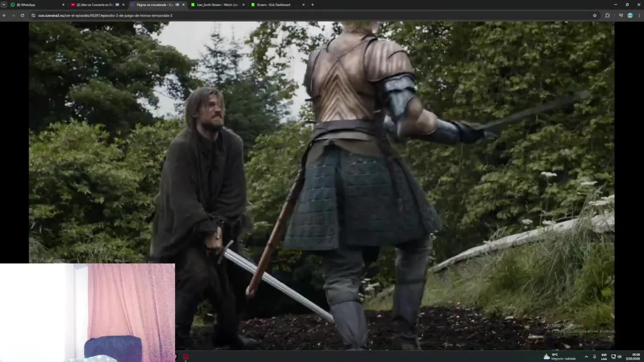Reload the current page

pos(22,15)
